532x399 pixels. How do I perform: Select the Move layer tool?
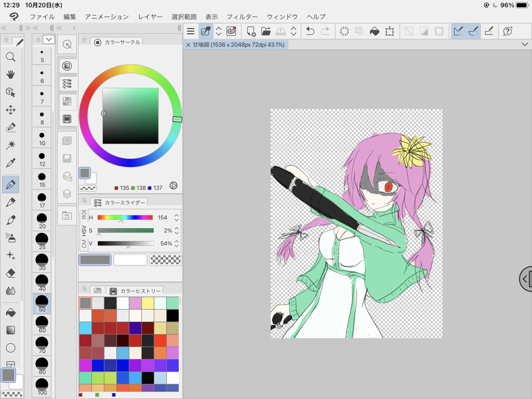click(11, 110)
